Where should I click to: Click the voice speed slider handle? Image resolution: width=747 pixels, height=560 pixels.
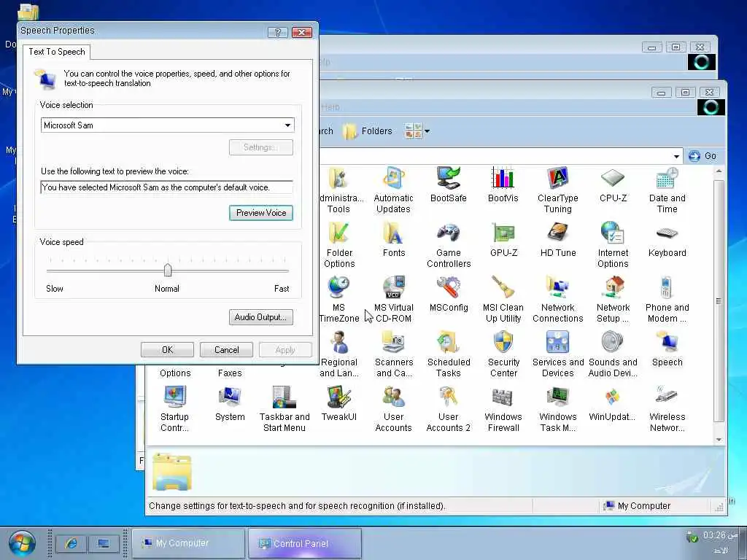(x=167, y=270)
